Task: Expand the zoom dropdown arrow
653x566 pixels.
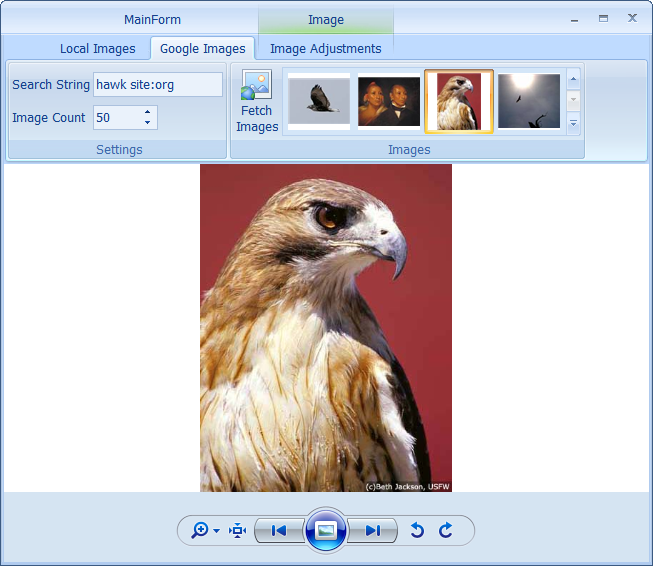Action: [216, 531]
